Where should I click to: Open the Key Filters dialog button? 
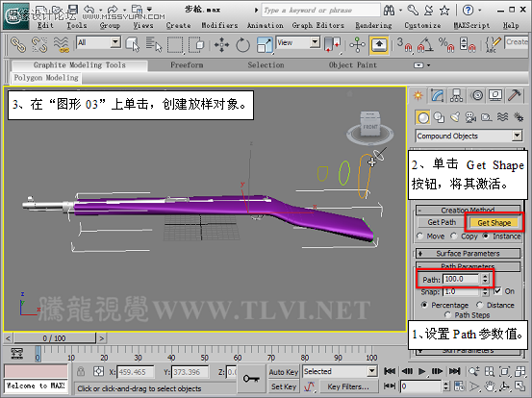[347, 386]
